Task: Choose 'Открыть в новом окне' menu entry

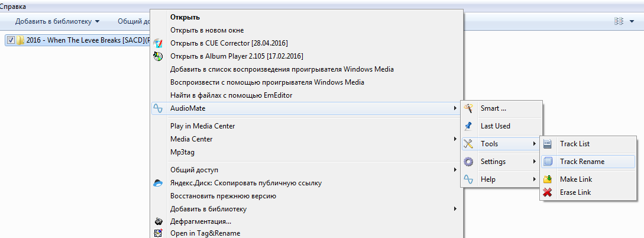Action: (x=207, y=30)
